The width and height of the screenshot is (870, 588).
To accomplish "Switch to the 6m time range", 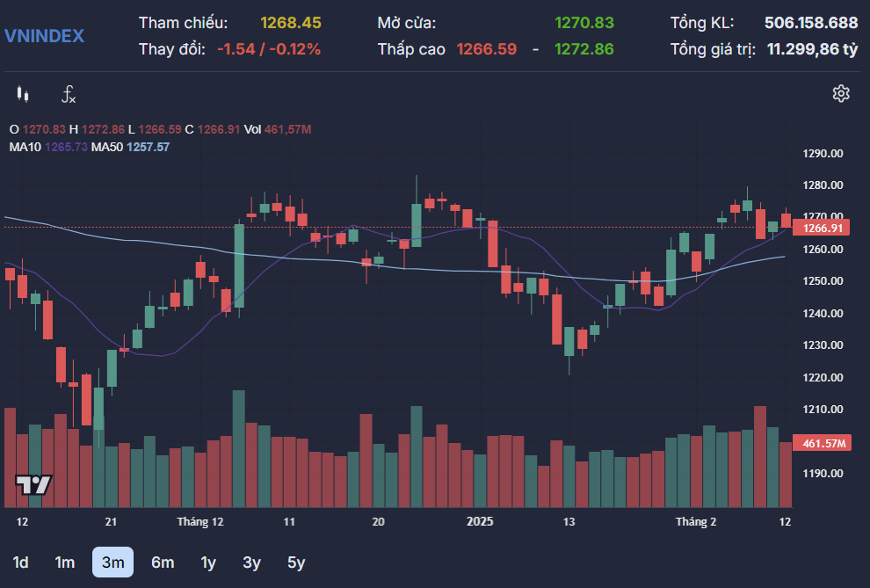I will tap(163, 563).
